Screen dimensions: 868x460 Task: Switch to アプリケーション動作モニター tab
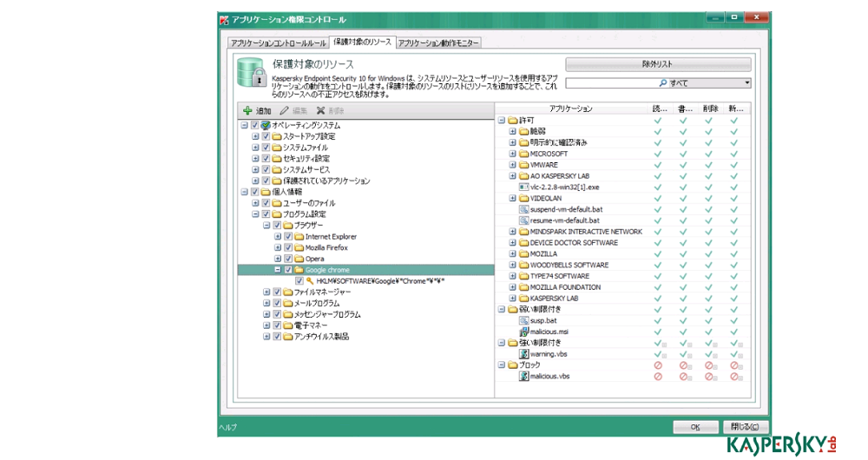[438, 43]
